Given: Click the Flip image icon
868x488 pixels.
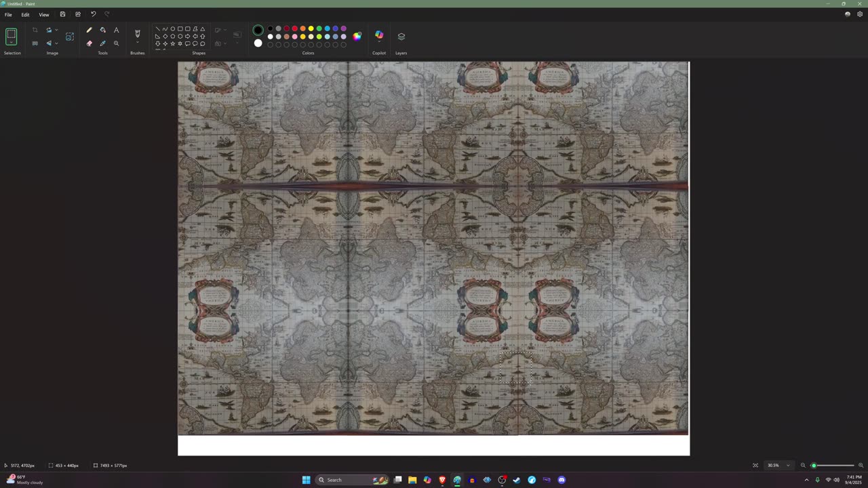Looking at the screenshot, I should pos(49,43).
